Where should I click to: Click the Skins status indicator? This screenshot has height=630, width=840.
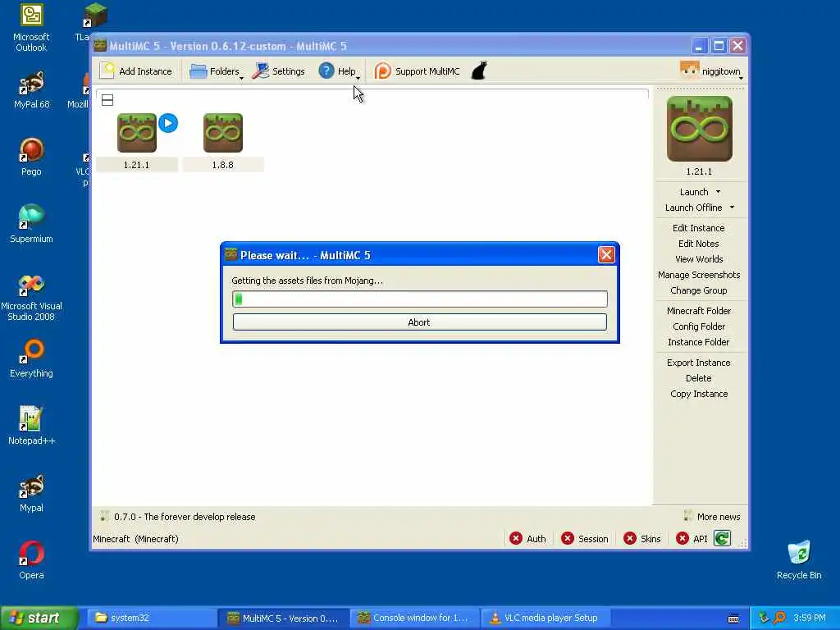pos(642,538)
